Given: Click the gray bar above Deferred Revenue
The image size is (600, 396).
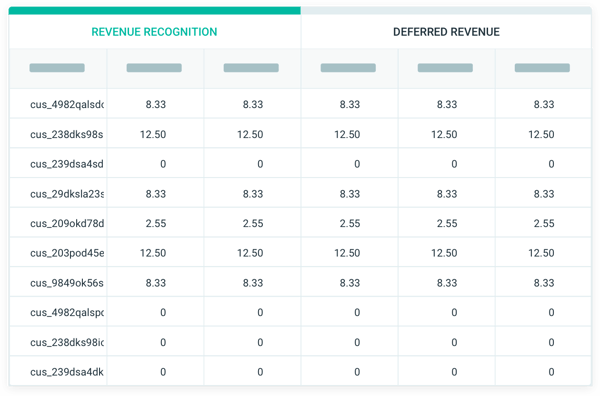Looking at the screenshot, I should coord(446,10).
